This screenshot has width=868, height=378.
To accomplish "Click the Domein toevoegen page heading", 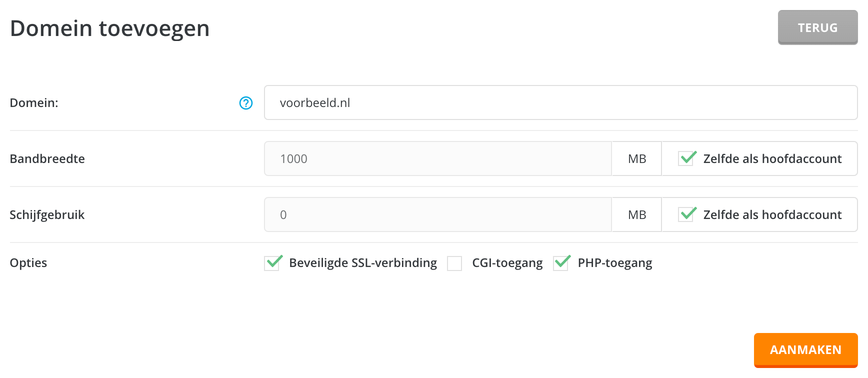I will 110,28.
